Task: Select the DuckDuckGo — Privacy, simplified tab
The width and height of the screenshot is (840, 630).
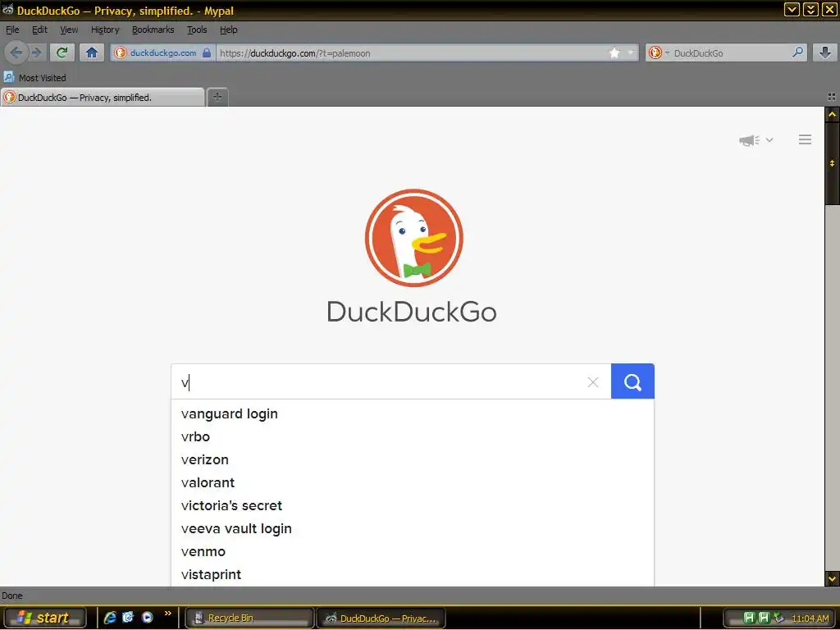Action: click(103, 97)
